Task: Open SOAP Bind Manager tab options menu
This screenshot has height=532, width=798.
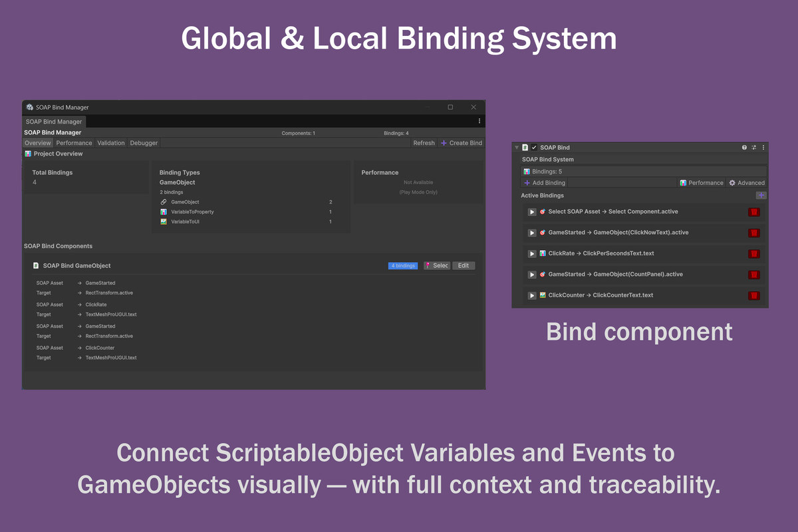Action: (x=479, y=121)
